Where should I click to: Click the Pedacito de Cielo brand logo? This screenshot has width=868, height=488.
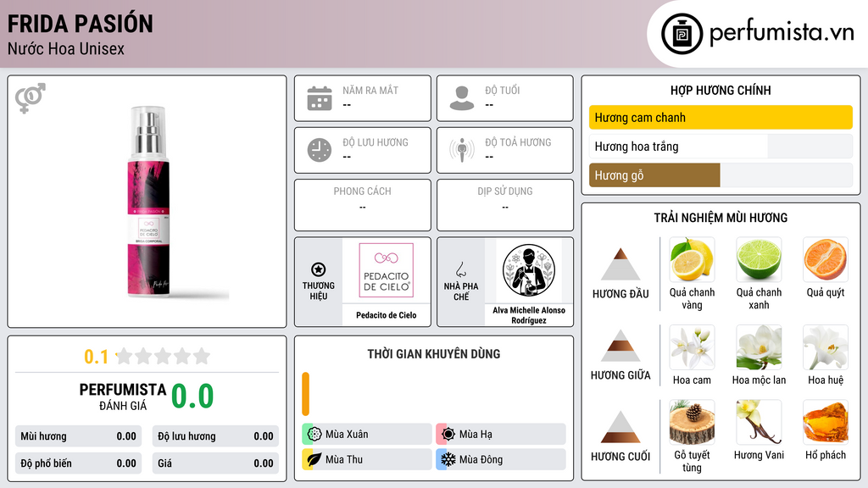[387, 270]
